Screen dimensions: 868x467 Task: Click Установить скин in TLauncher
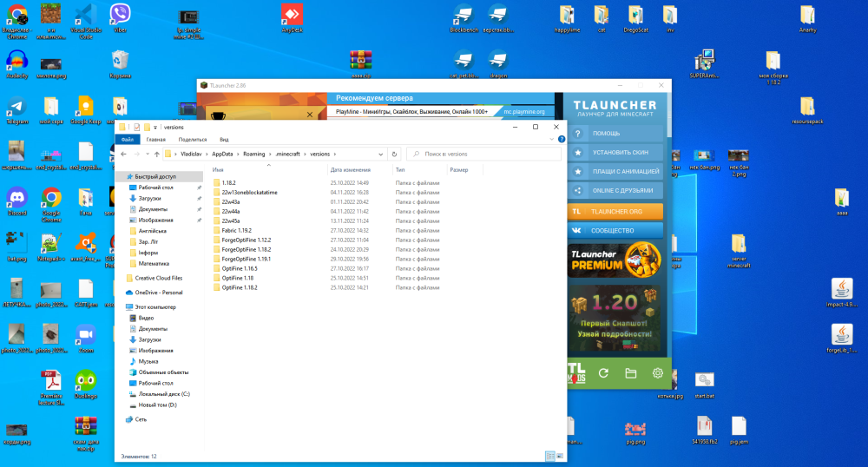tap(615, 152)
